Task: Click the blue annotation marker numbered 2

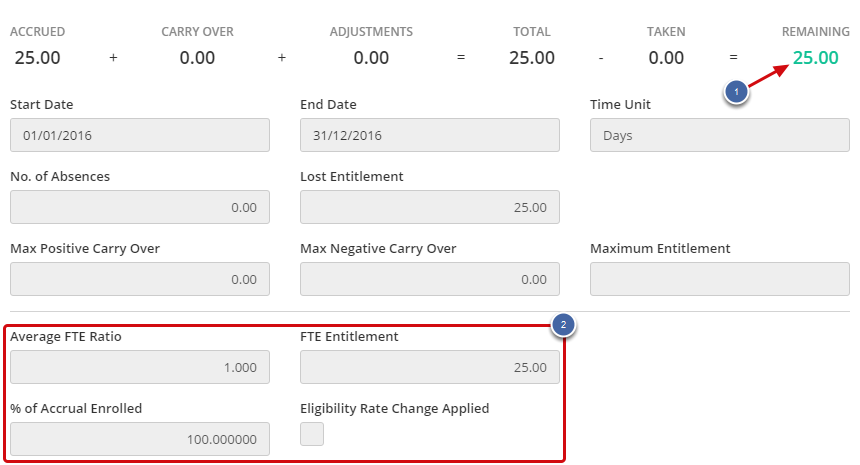Action: (x=564, y=325)
